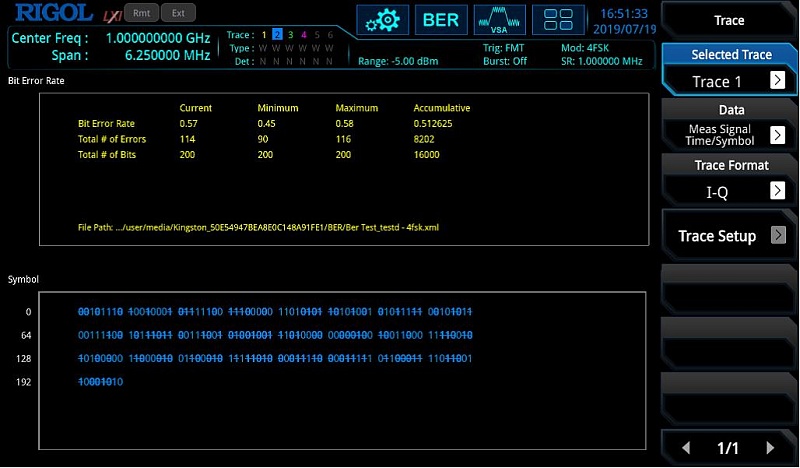Click the Trace menu header

tap(729, 21)
